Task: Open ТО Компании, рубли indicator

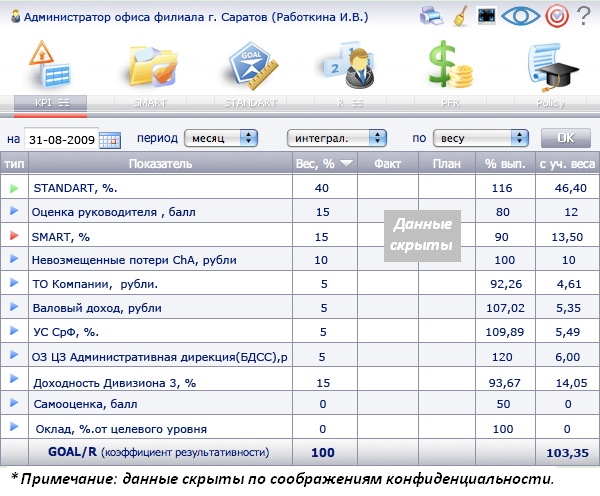Action: [x=95, y=284]
